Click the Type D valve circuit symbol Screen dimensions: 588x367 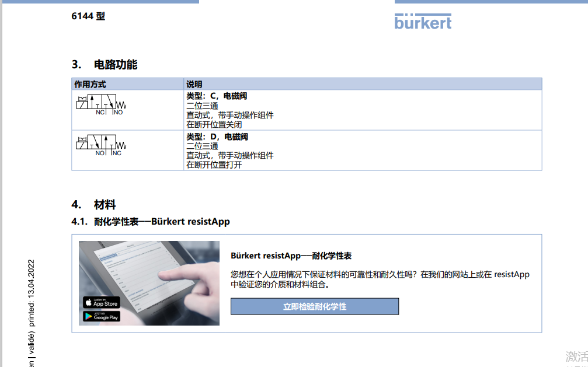(x=100, y=146)
